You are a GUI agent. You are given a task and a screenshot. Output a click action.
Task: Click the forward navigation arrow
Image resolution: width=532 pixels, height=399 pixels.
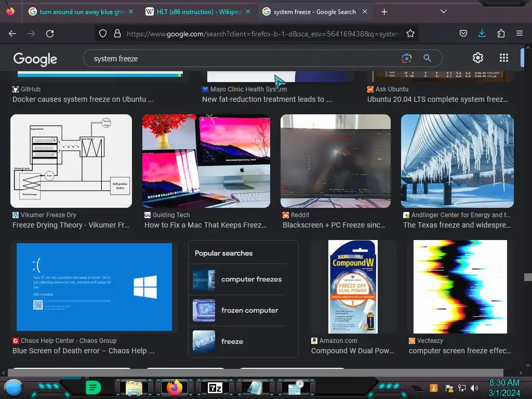31,34
